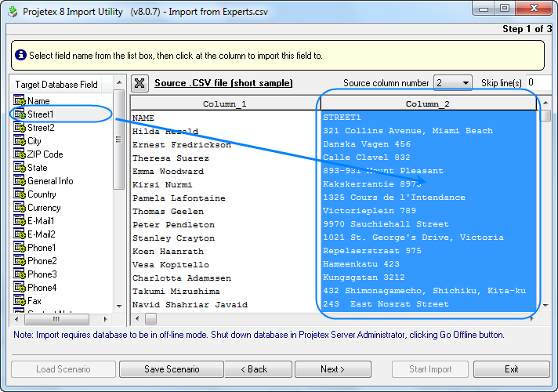Choose City field label in list

34,141
